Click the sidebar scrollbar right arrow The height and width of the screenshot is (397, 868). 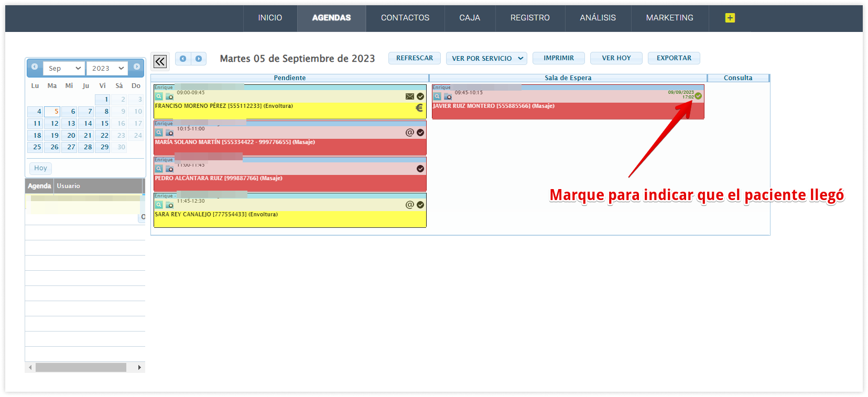click(139, 368)
